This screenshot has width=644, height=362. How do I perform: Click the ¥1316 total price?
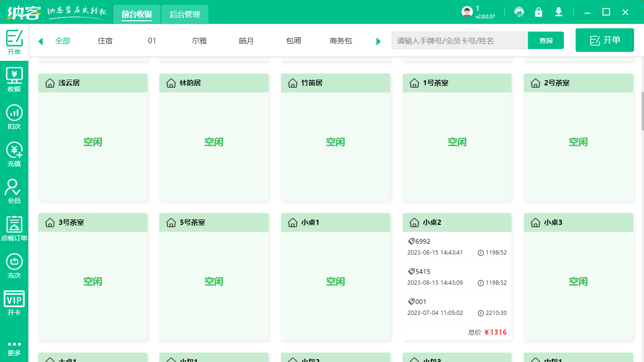[495, 332]
